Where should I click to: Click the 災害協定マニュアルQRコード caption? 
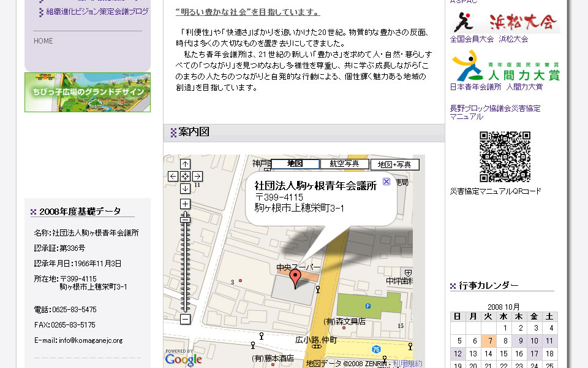(496, 191)
